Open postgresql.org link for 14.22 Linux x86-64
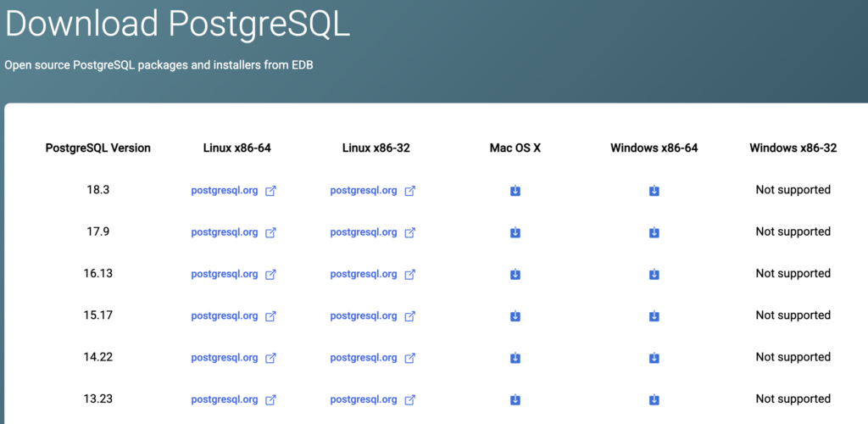Image resolution: width=868 pixels, height=424 pixels. point(225,358)
